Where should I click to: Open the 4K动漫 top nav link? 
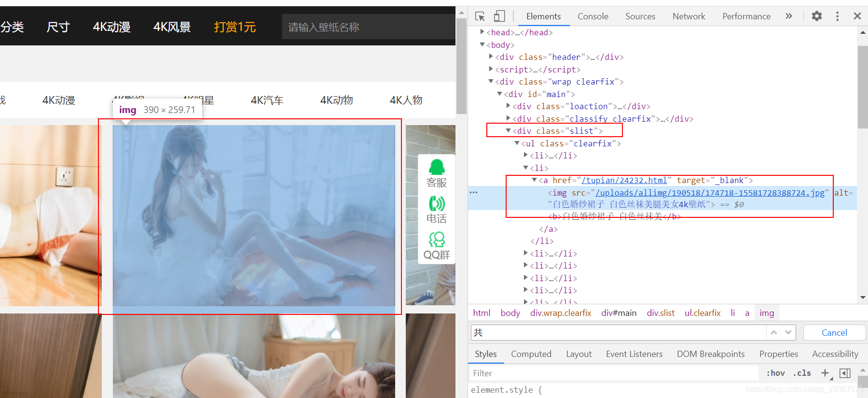(111, 27)
